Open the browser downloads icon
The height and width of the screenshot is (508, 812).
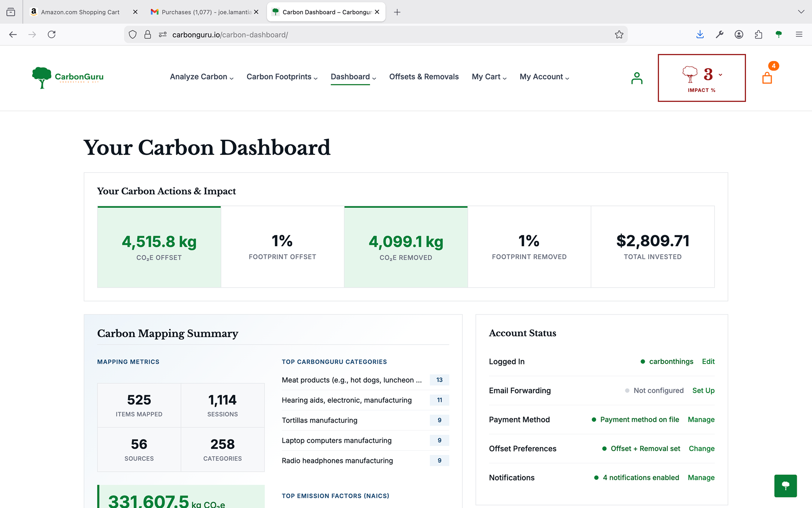point(700,34)
